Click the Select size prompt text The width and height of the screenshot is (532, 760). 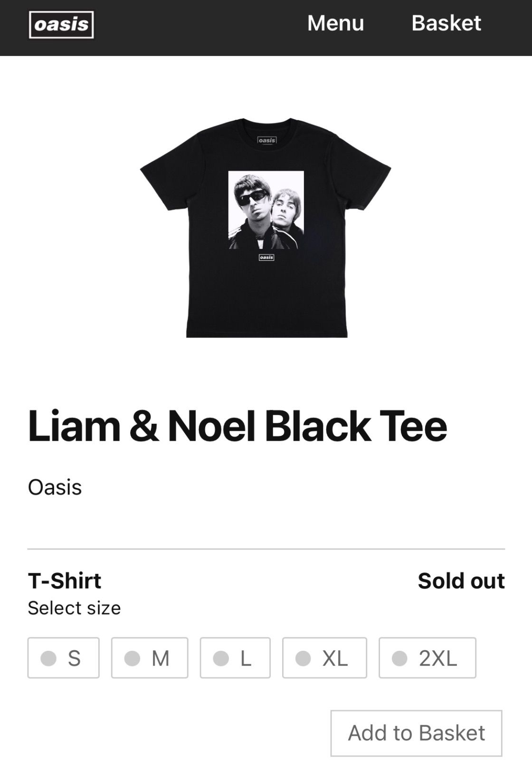click(x=74, y=608)
